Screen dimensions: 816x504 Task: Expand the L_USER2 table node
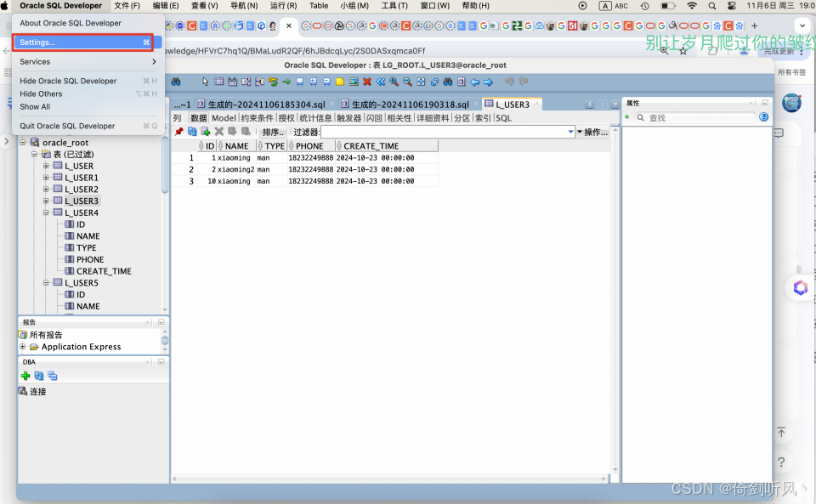(x=46, y=189)
